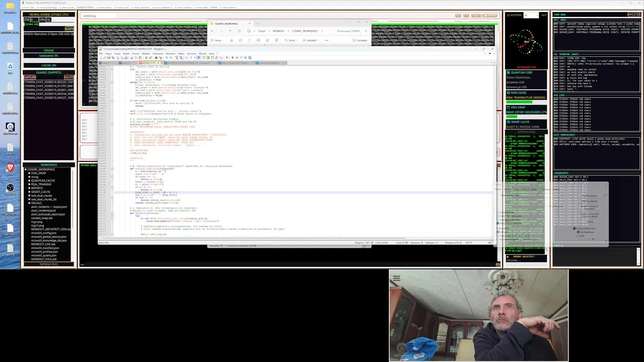Click Up arrow in File Explorer window
The height and width of the screenshot is (362, 644).
click(230, 31)
